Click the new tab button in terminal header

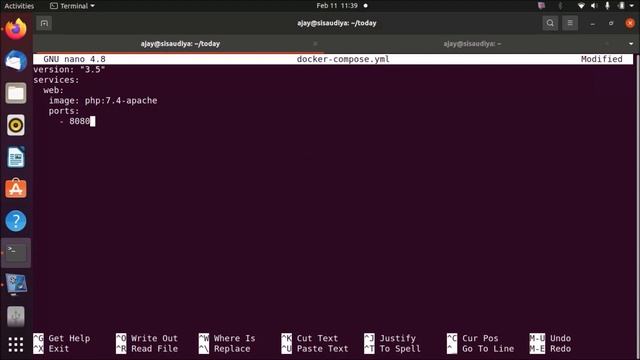(x=44, y=23)
